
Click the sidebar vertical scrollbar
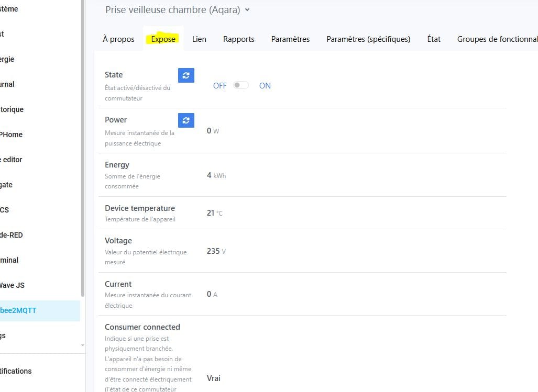(x=83, y=148)
